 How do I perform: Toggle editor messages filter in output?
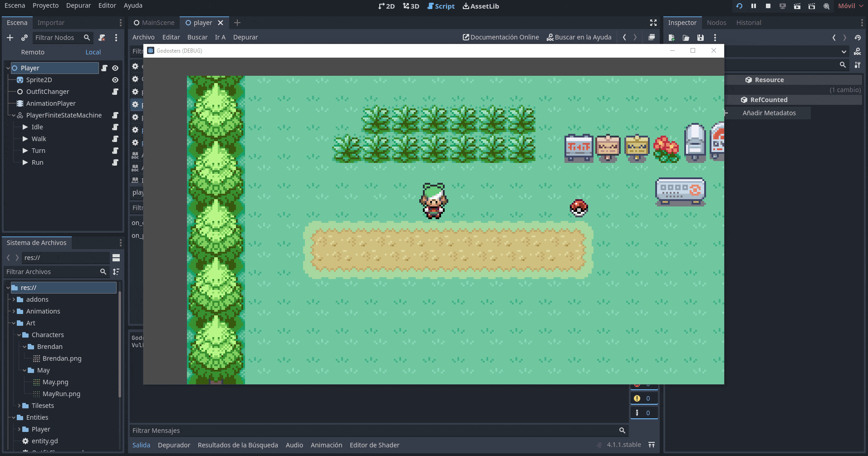[x=644, y=413]
